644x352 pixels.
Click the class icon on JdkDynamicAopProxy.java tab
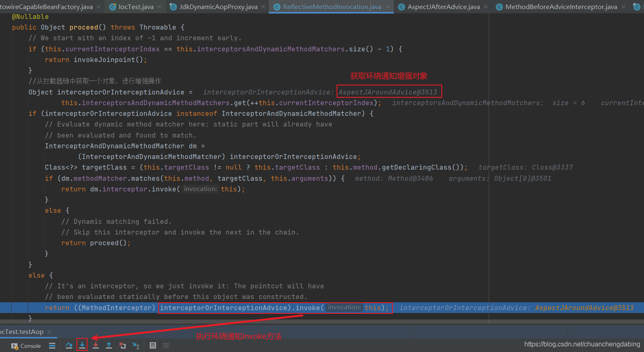(173, 7)
